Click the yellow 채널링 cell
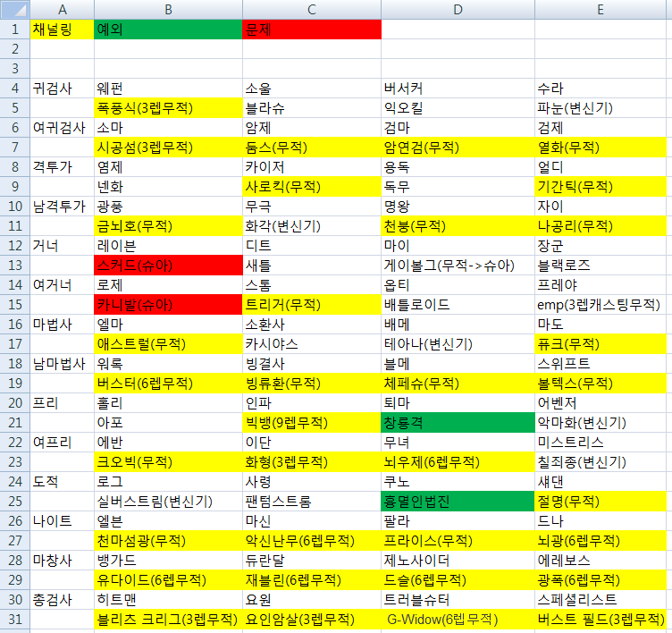This screenshot has height=633, width=672. 62,29
